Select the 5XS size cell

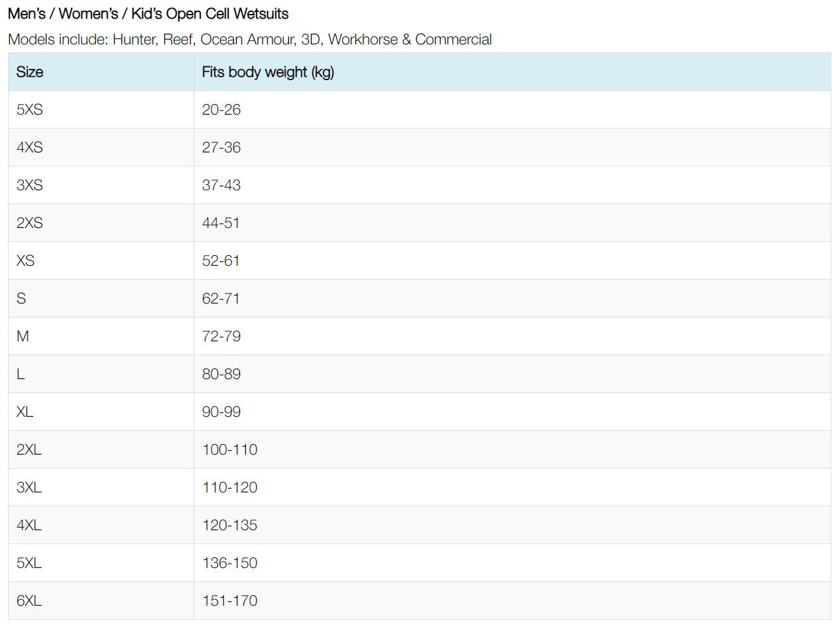click(x=30, y=110)
